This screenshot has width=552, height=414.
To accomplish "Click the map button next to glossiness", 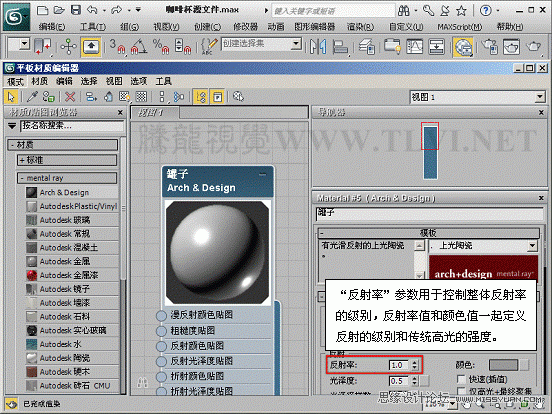I will (x=425, y=381).
